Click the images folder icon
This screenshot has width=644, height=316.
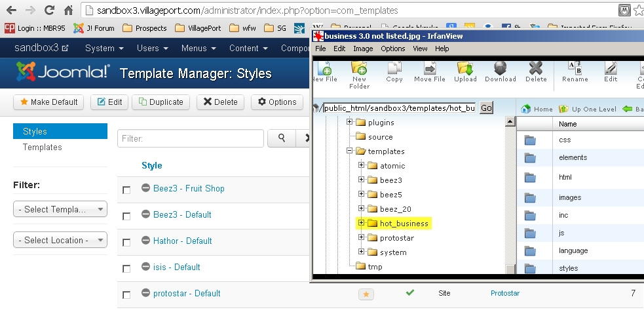(x=530, y=197)
